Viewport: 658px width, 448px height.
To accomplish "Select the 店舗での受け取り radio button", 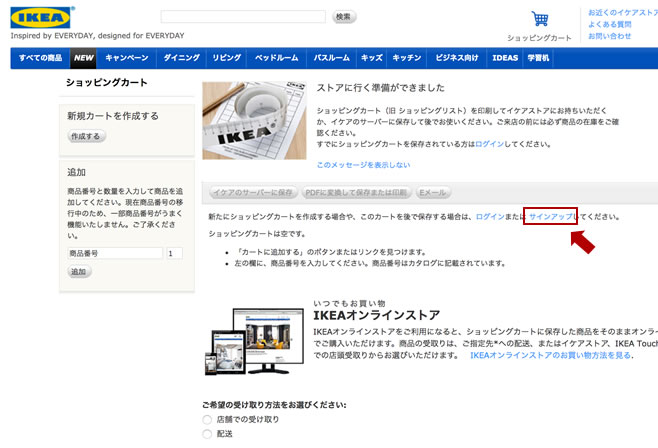I will pos(207,419).
